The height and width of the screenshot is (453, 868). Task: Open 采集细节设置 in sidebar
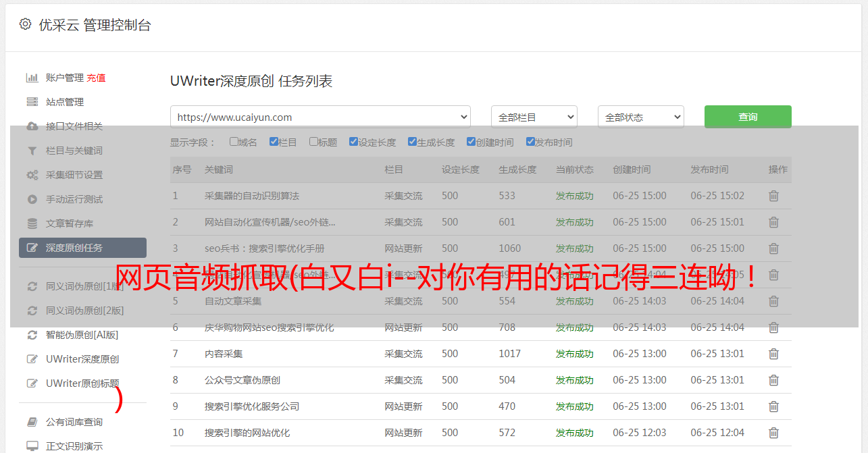74,175
